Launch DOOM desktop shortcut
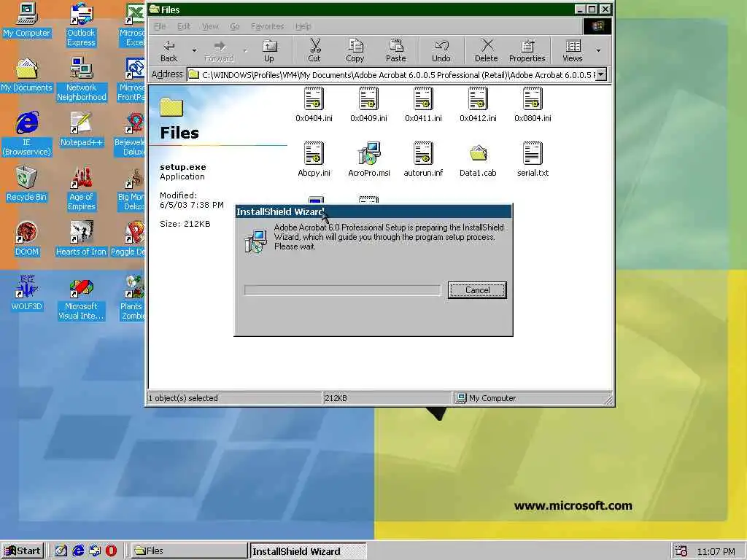Screen dimensions: 747x560 pyautogui.click(x=27, y=239)
